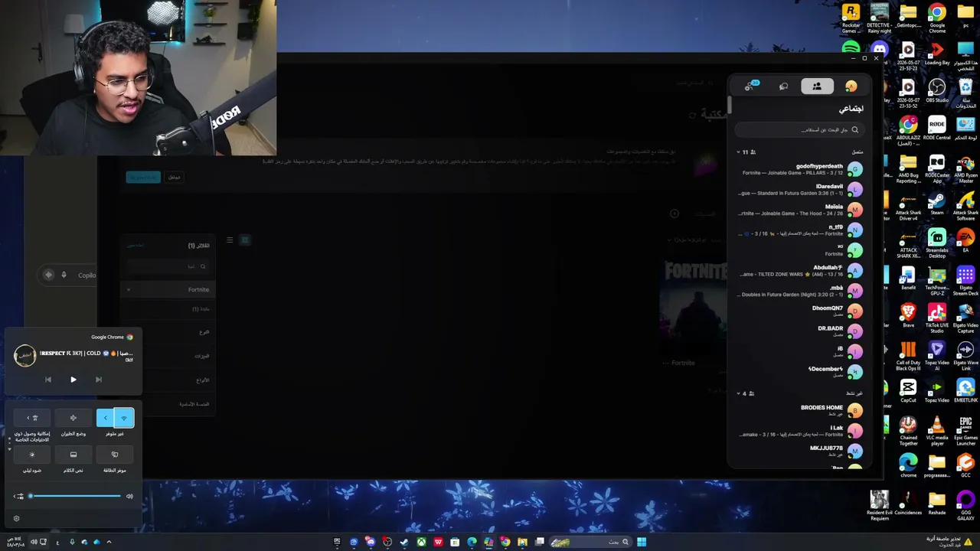Viewport: 980px width, 551px height.
Task: Open Rockstar Games desktop shortcut
Action: coord(851,19)
